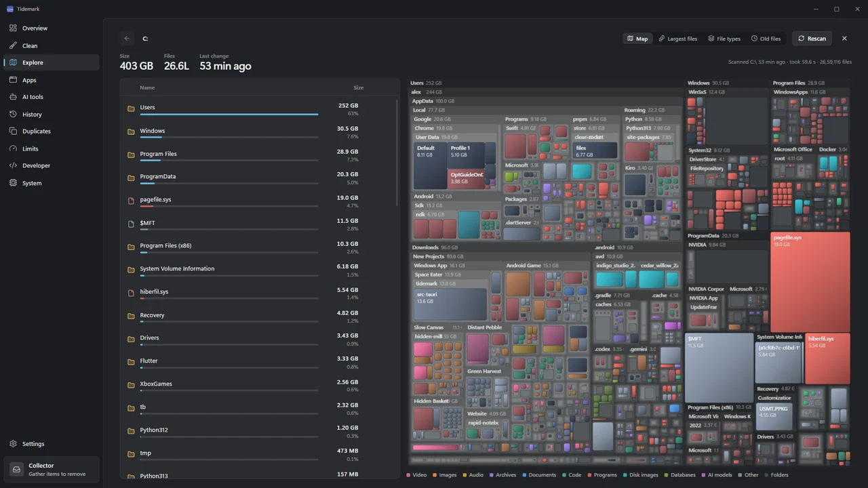Switch to the Map tab
The width and height of the screenshot is (868, 488).
point(637,39)
